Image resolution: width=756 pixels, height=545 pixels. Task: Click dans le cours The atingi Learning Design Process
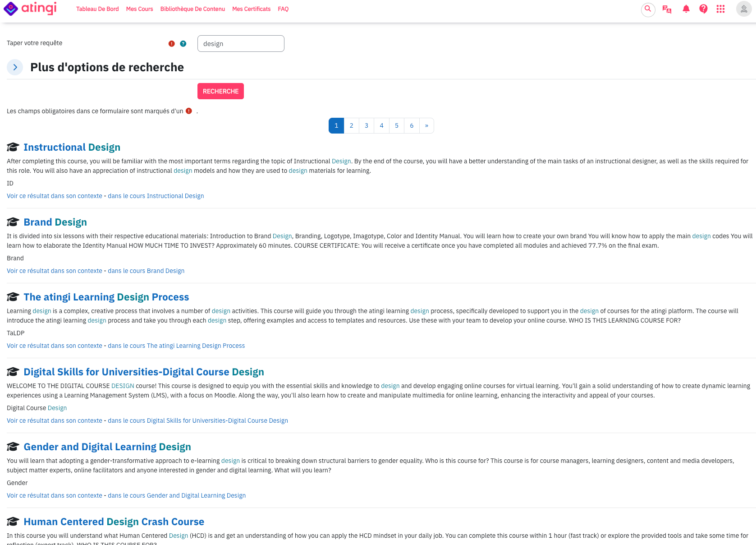(x=176, y=346)
